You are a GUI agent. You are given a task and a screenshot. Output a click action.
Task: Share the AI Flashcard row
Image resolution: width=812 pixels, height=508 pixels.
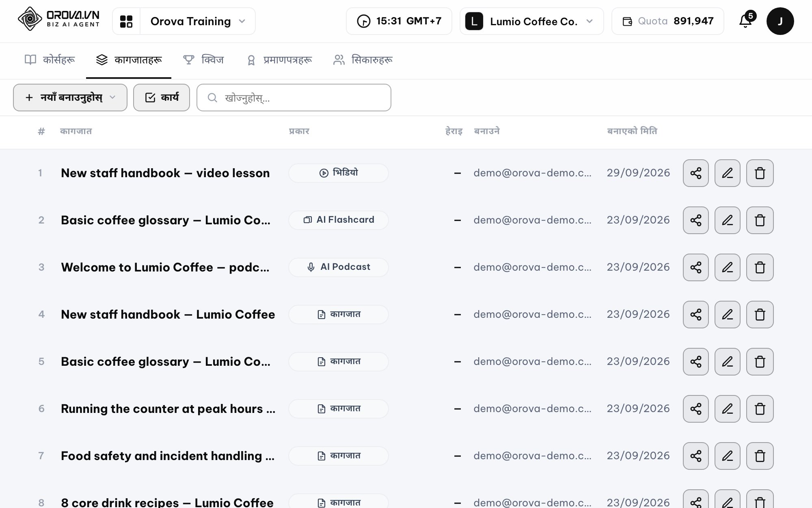click(x=696, y=220)
